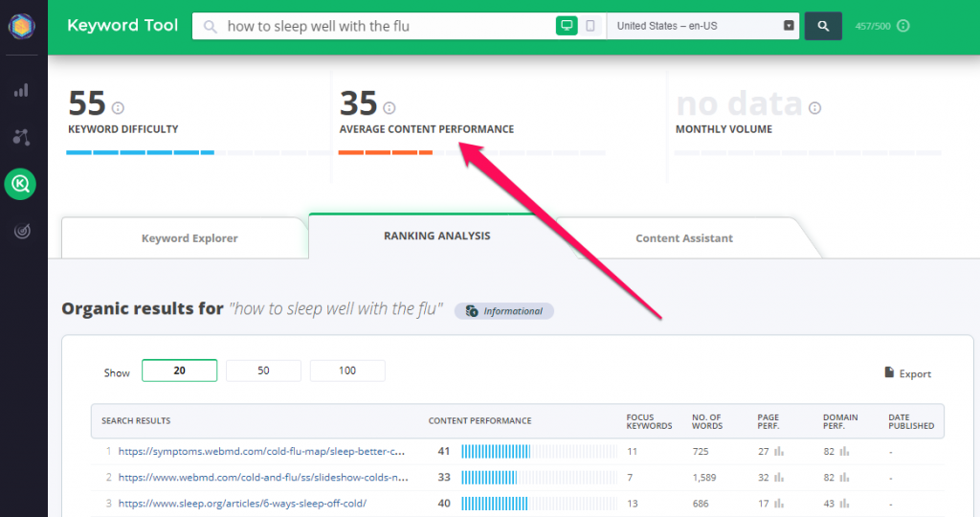This screenshot has width=980, height=517.
Task: Open the target sidebar icon
Action: click(x=21, y=231)
